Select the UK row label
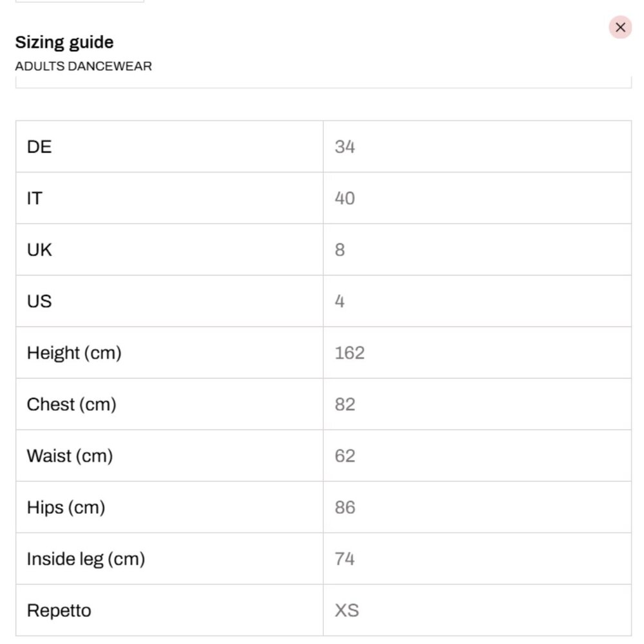644x644 pixels. pos(39,250)
